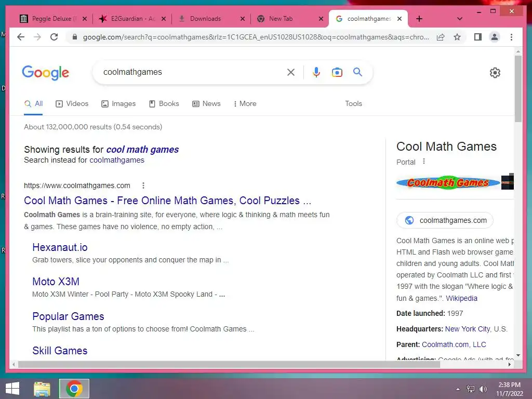Click the Chrome taskbar icon
This screenshot has height=399, width=532.
click(74, 389)
